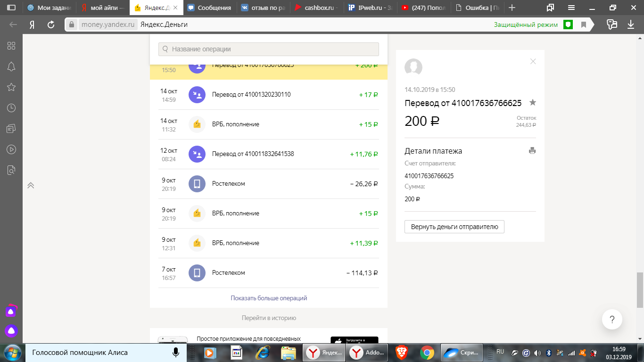The width and height of the screenshot is (644, 362).
Task: Open the Ростелеком − 114,13 ₽ payment row
Action: tap(269, 273)
